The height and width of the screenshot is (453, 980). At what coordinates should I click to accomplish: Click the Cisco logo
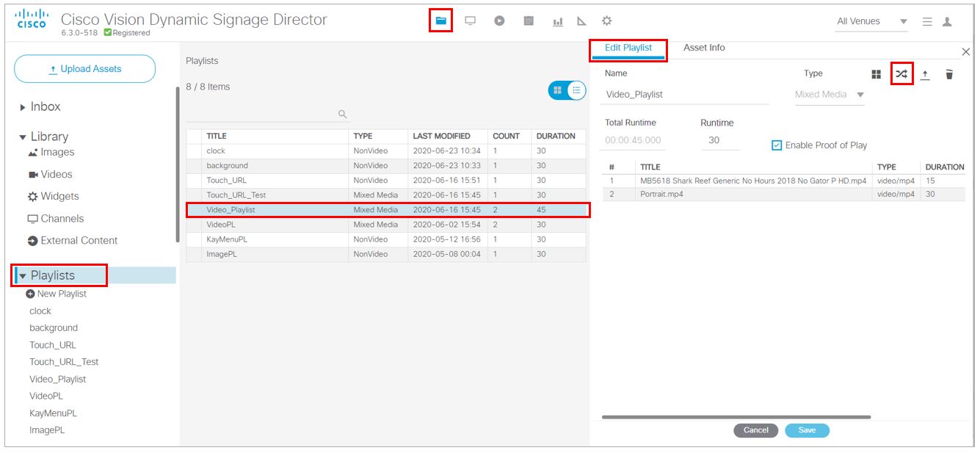pyautogui.click(x=31, y=19)
